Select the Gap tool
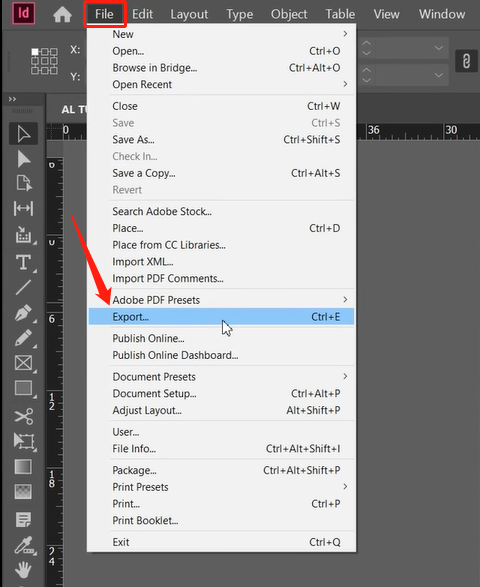480x587 pixels. (23, 209)
